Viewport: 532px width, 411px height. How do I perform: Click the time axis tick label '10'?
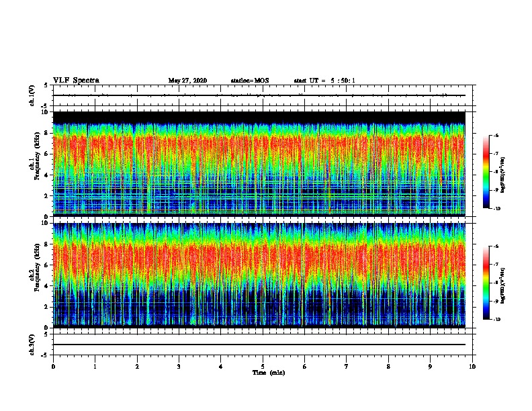pos(472,366)
